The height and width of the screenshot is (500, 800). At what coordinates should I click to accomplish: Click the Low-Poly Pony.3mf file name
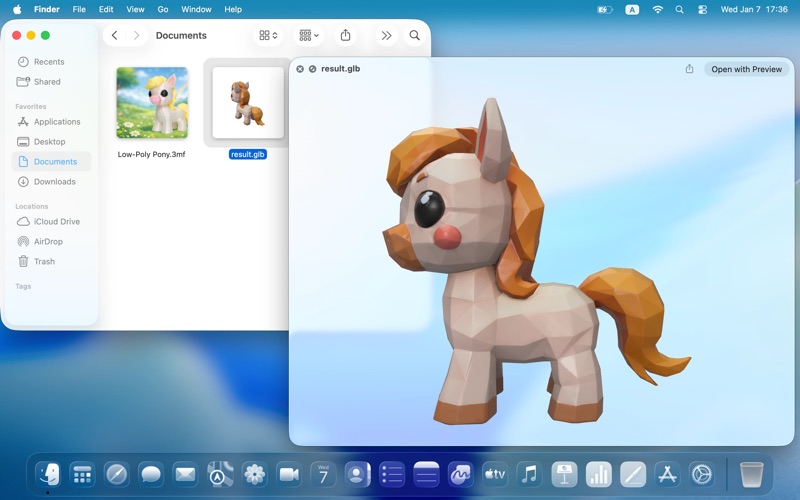tap(152, 154)
